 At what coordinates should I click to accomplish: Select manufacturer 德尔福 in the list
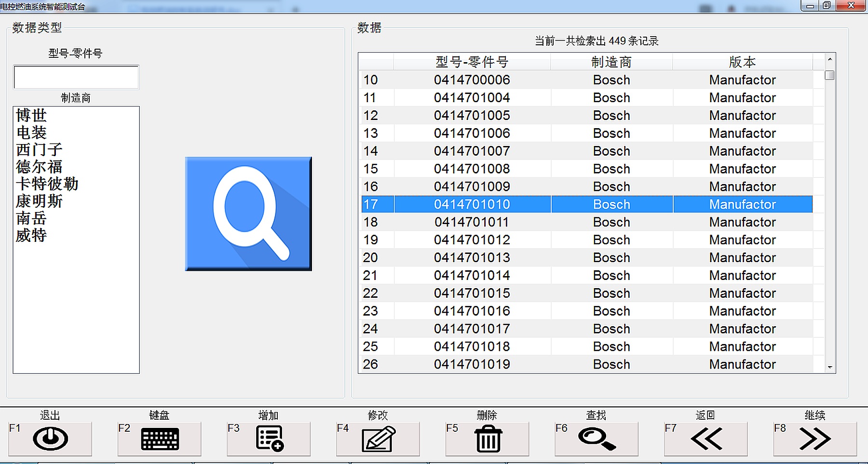click(x=39, y=167)
